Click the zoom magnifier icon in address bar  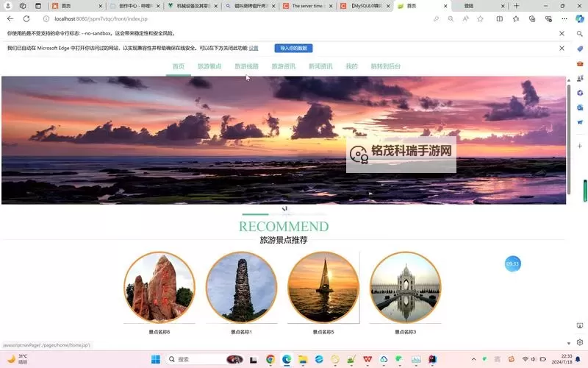(451, 19)
